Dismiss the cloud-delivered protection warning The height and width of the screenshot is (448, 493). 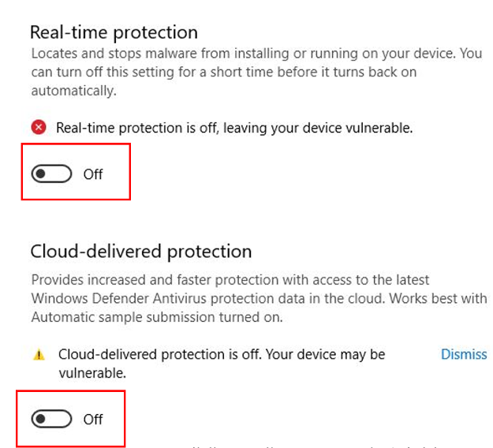point(464,354)
